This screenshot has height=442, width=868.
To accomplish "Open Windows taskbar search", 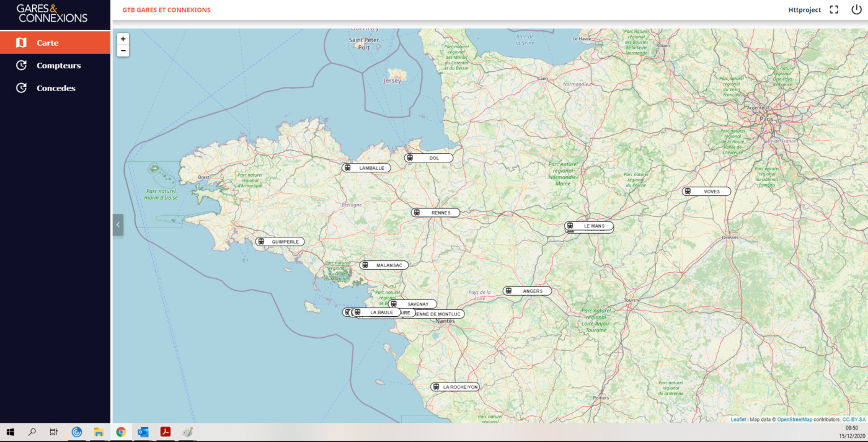I will tap(32, 432).
